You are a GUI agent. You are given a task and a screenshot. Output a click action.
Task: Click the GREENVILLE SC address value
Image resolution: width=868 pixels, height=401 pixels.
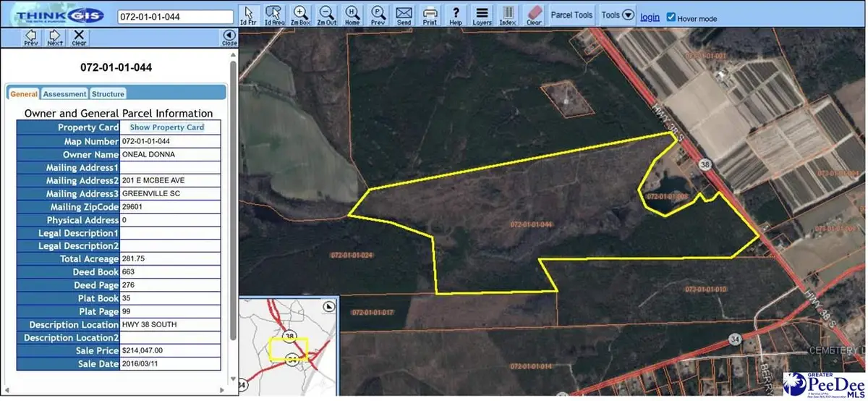tap(149, 193)
